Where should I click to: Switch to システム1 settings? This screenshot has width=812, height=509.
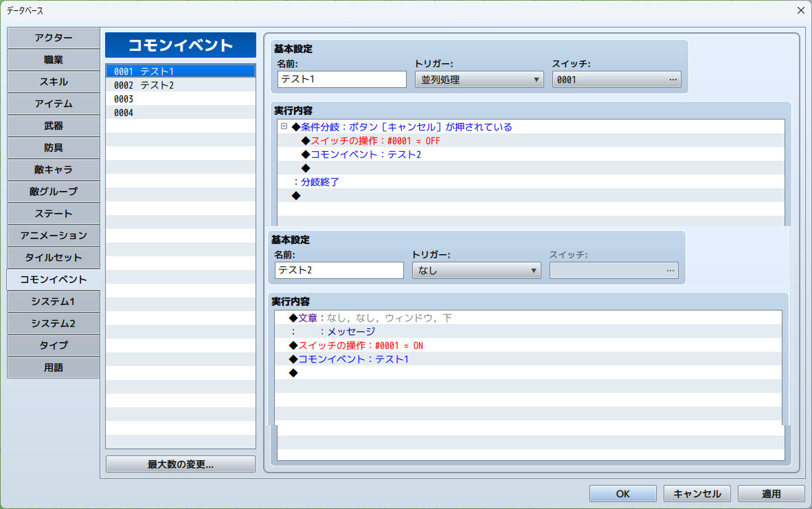coord(53,302)
